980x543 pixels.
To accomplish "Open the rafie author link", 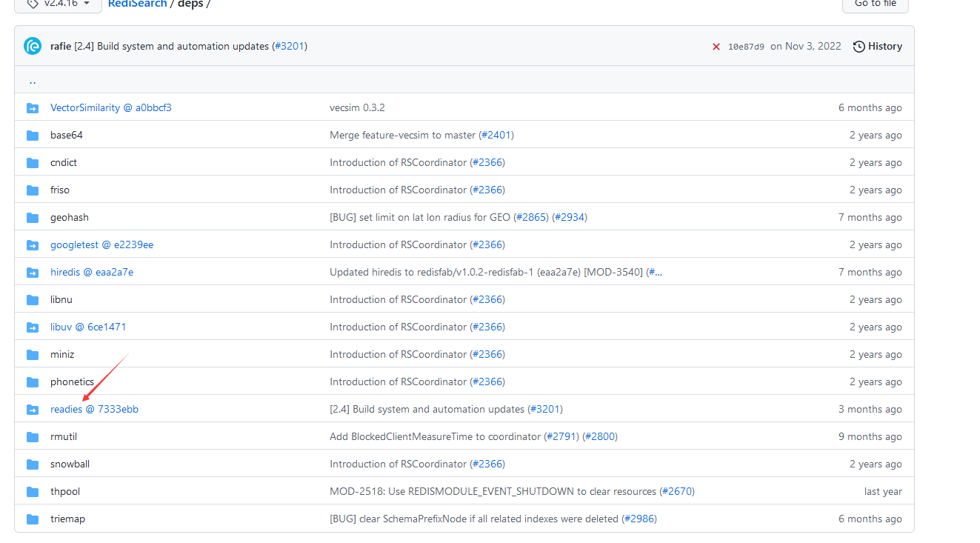I will coord(61,46).
